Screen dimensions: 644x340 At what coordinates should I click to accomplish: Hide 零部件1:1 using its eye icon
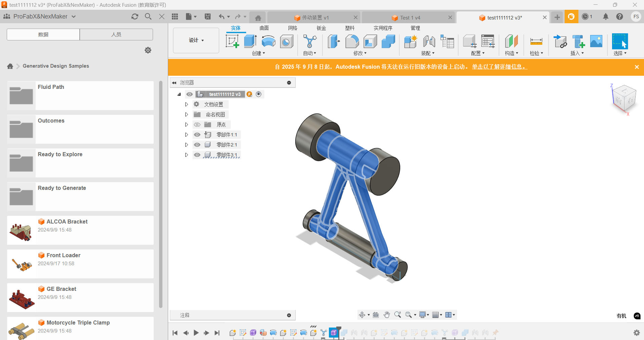[x=197, y=135]
